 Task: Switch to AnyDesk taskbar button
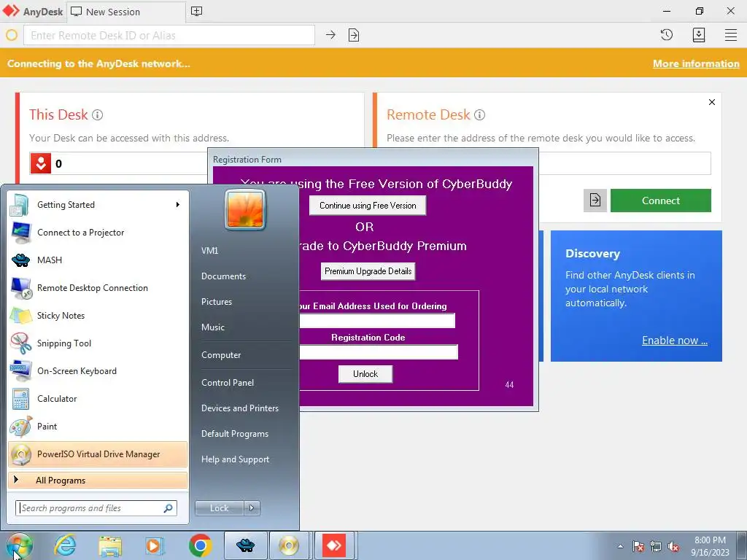tap(333, 545)
